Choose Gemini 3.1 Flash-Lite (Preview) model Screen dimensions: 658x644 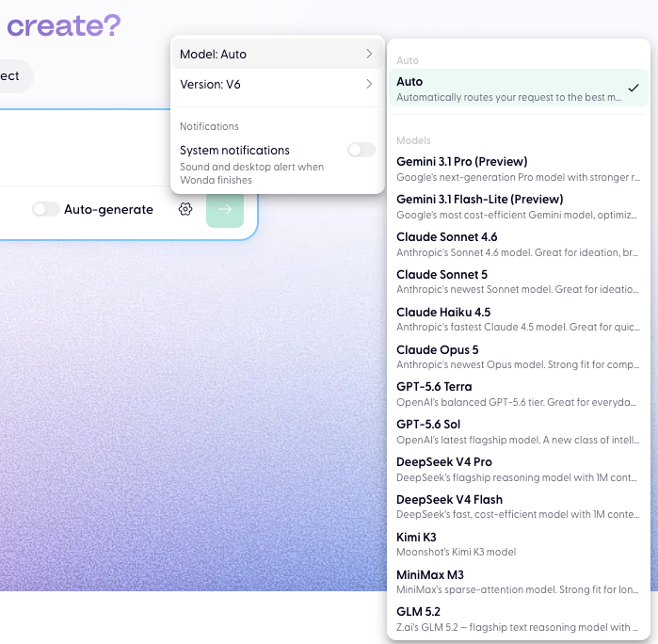[x=519, y=206]
